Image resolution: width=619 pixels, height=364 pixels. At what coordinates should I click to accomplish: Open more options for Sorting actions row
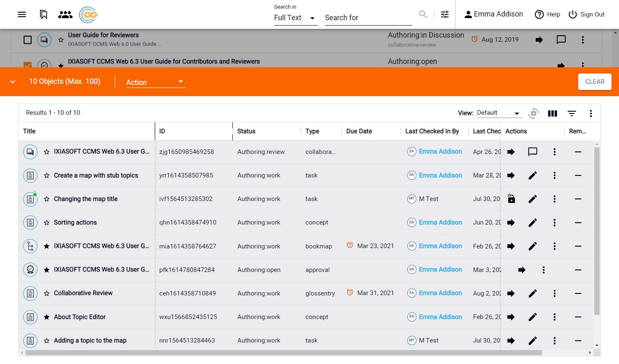point(555,222)
